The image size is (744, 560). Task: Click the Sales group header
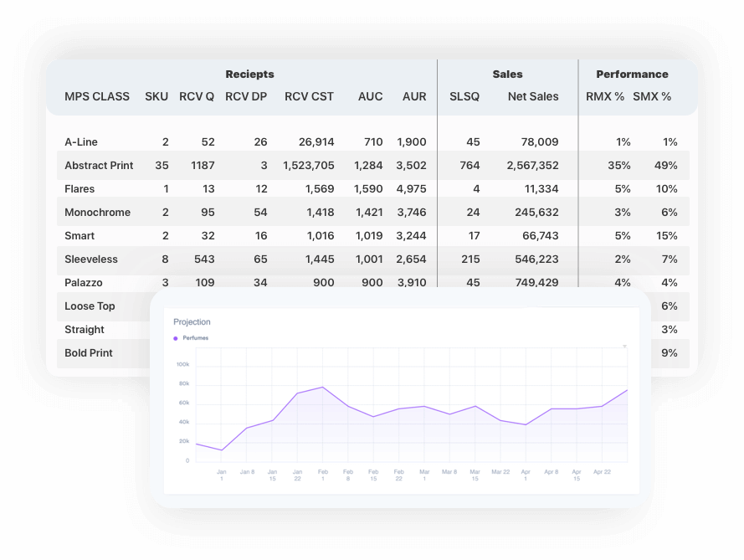pyautogui.click(x=507, y=74)
